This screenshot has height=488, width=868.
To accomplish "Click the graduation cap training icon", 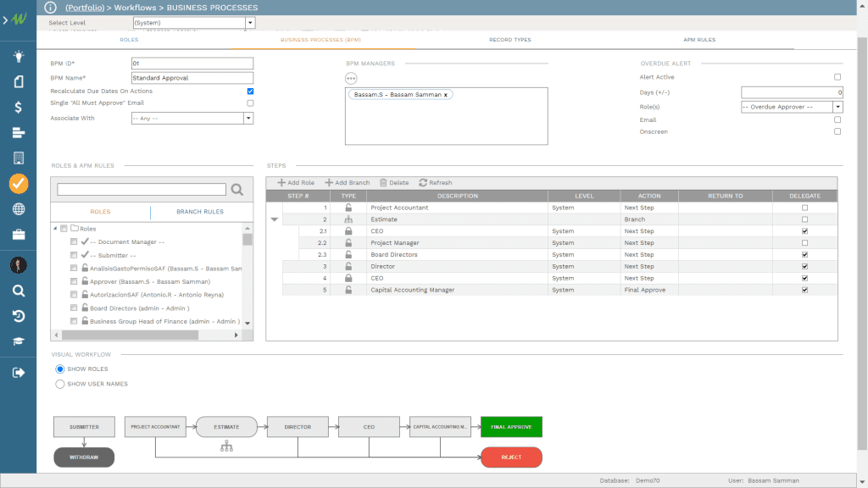I will pyautogui.click(x=18, y=341).
